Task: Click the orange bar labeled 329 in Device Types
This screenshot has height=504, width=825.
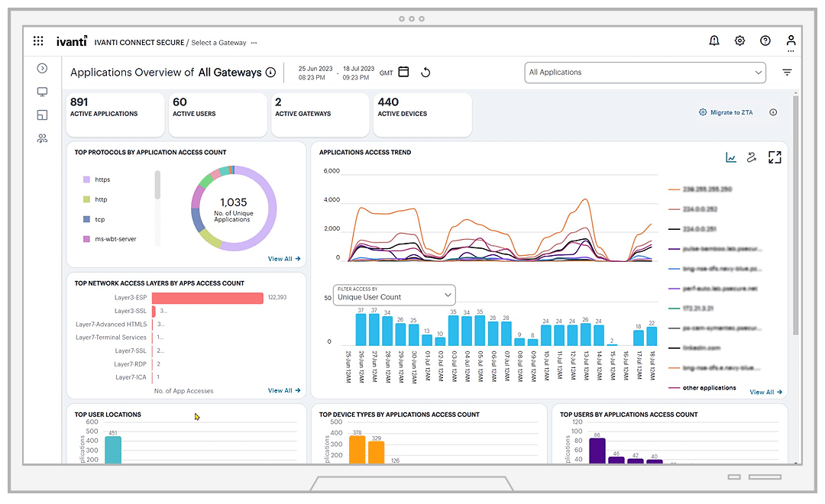Action: click(376, 452)
